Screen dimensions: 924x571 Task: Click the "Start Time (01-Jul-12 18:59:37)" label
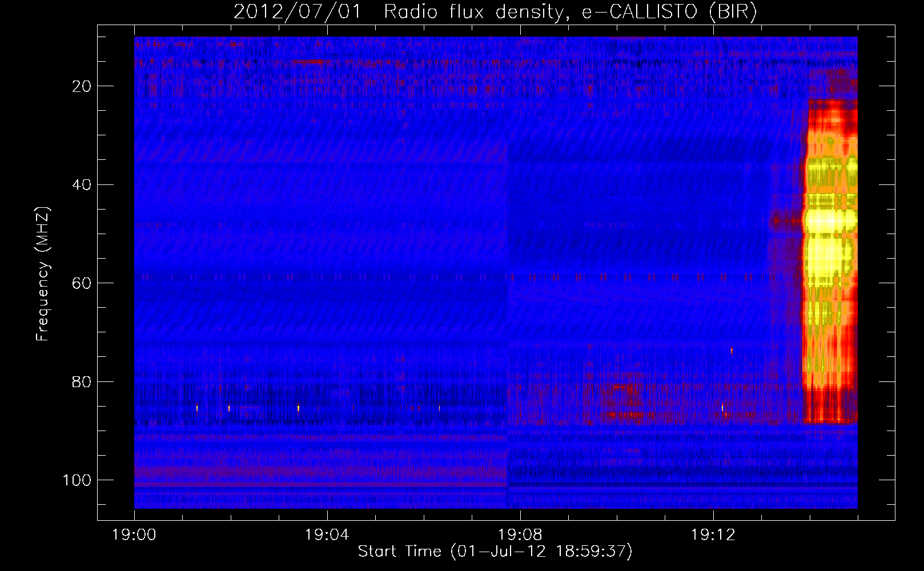coord(495,552)
